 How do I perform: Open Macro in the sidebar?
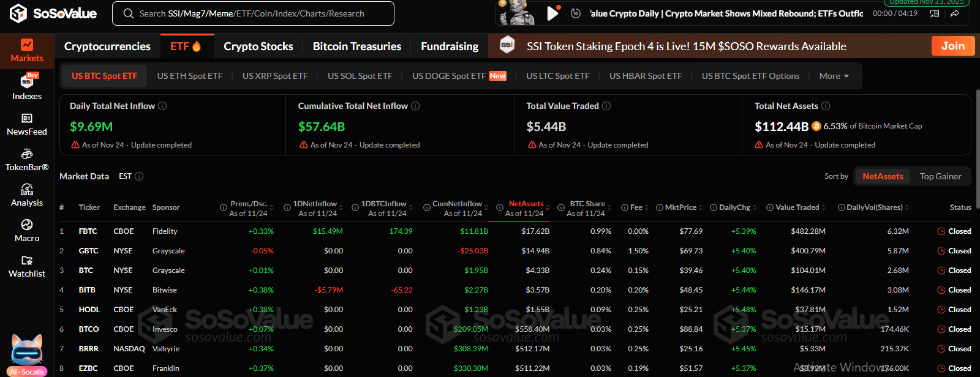(x=27, y=231)
